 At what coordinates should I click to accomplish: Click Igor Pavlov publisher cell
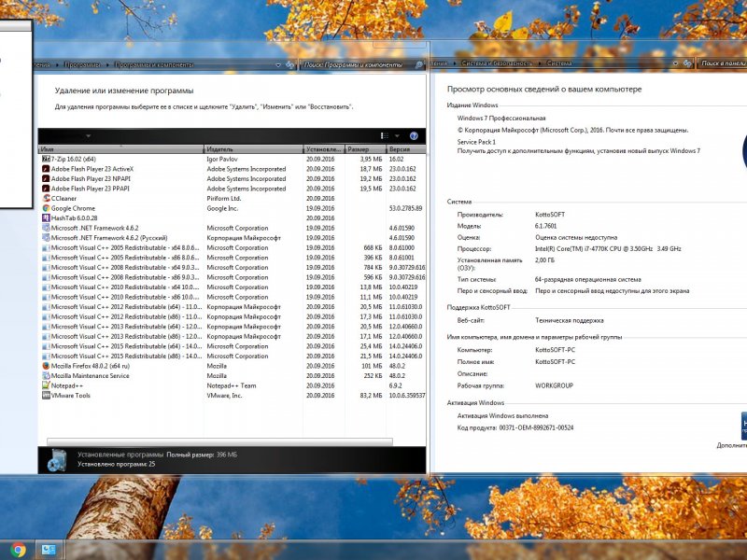(x=222, y=159)
